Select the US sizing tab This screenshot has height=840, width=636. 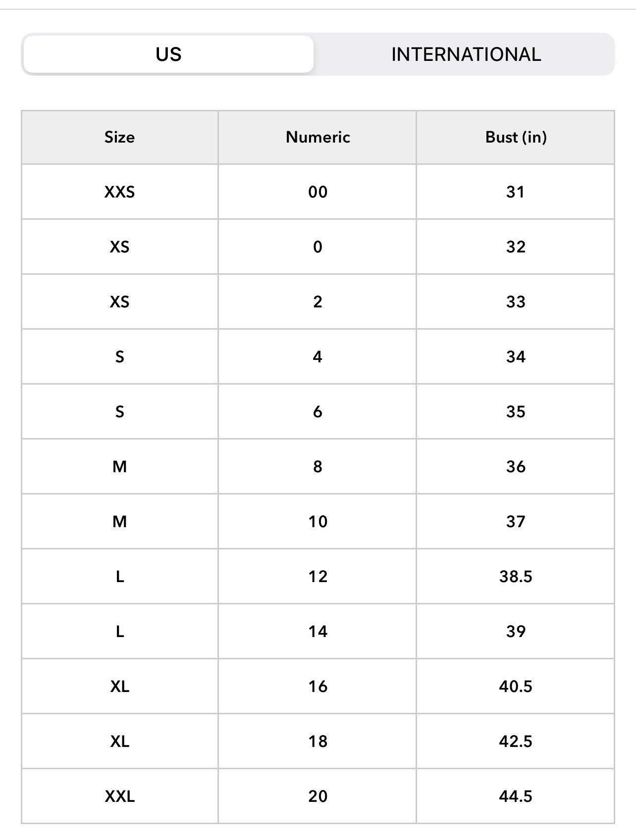(168, 54)
